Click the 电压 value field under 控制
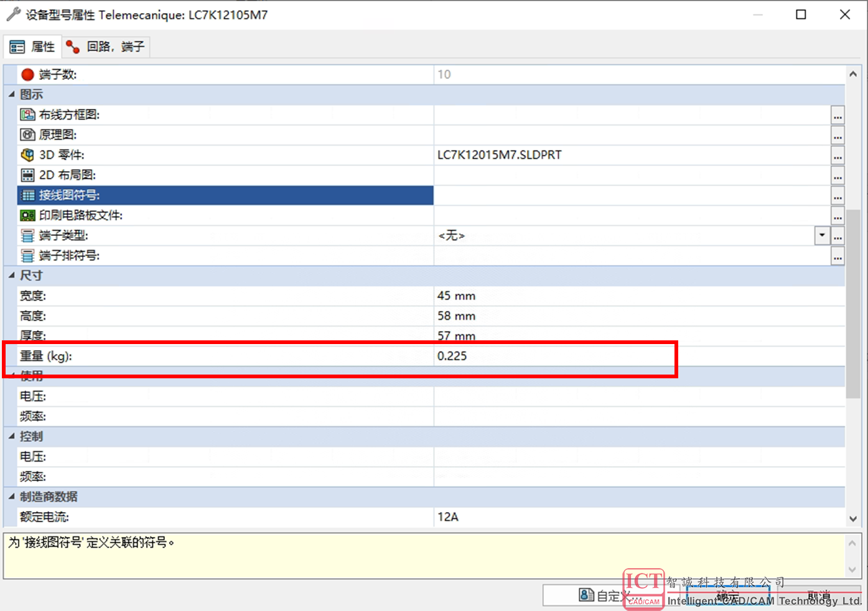The image size is (868, 611). pyautogui.click(x=639, y=457)
